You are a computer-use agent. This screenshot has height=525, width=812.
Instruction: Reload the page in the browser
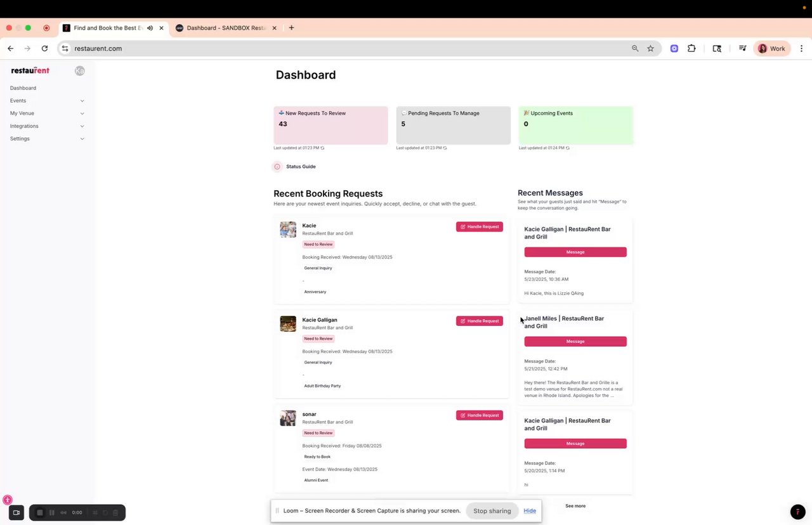coord(44,48)
